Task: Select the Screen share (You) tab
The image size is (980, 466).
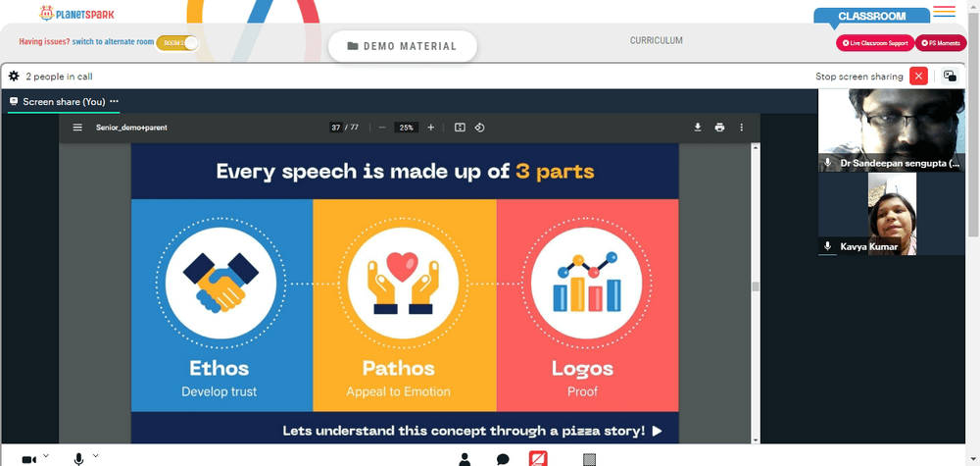Action: (64, 101)
